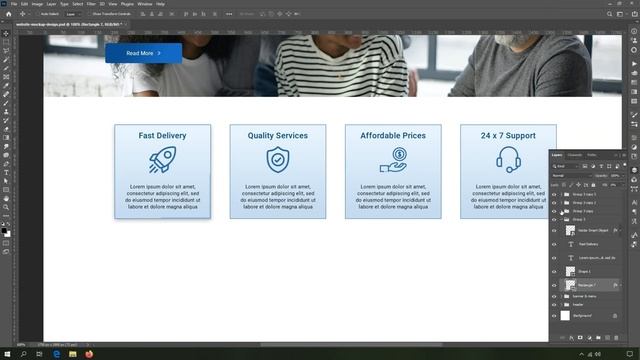640x360 pixels.
Task: Click the Read More button on banner
Action: click(x=144, y=53)
